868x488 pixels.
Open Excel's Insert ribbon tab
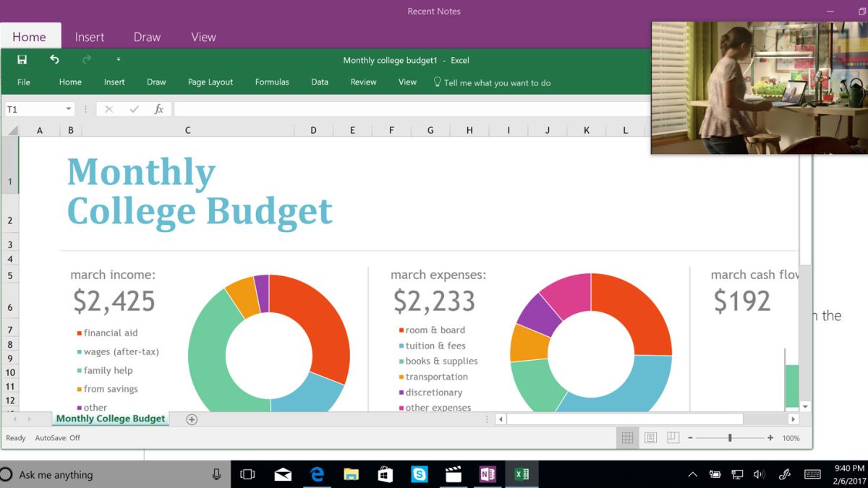tap(114, 82)
